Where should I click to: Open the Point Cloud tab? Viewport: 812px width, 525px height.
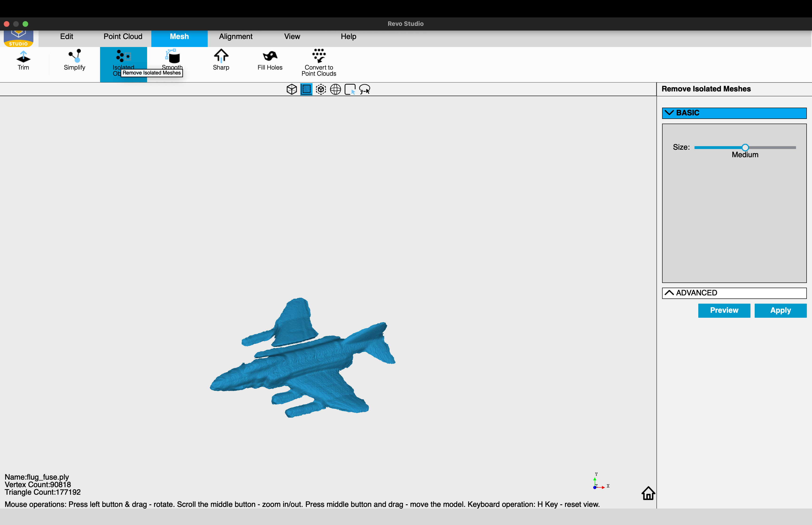tap(123, 36)
